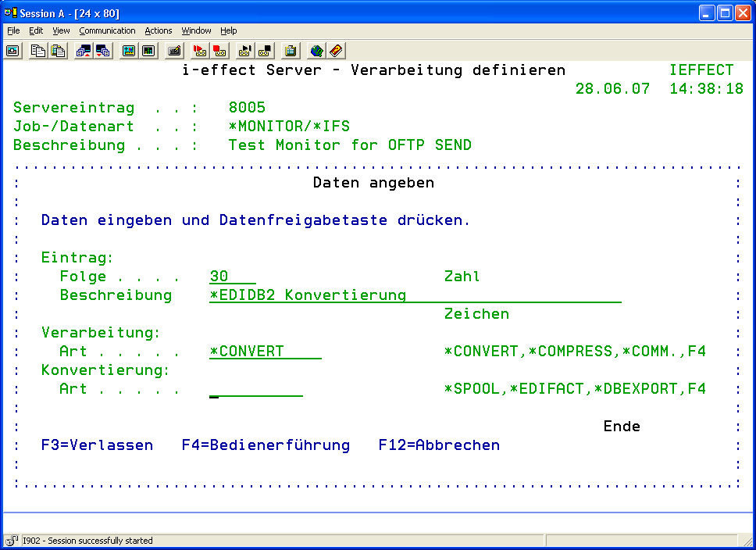Open the Communication menu

[x=107, y=30]
